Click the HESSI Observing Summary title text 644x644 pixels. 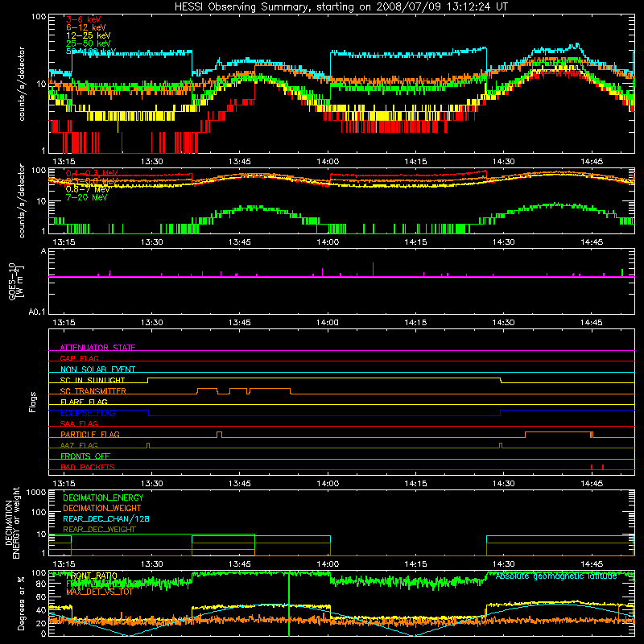click(x=341, y=7)
